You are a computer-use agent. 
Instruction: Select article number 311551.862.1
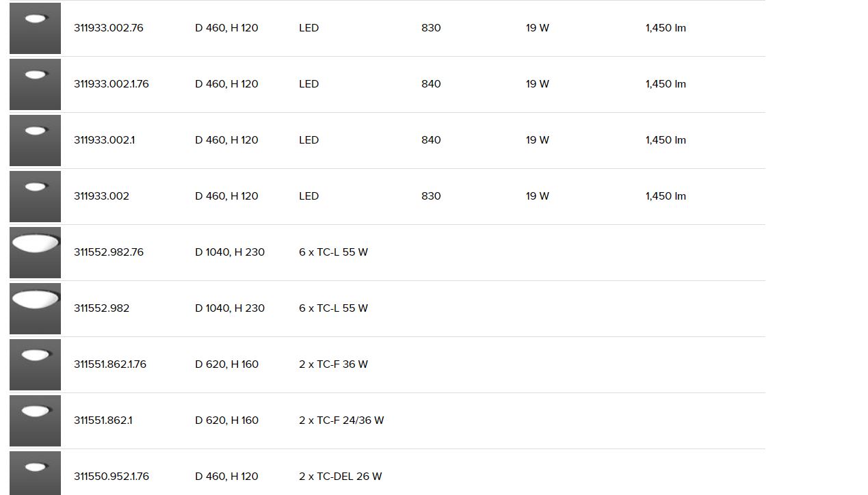click(103, 420)
